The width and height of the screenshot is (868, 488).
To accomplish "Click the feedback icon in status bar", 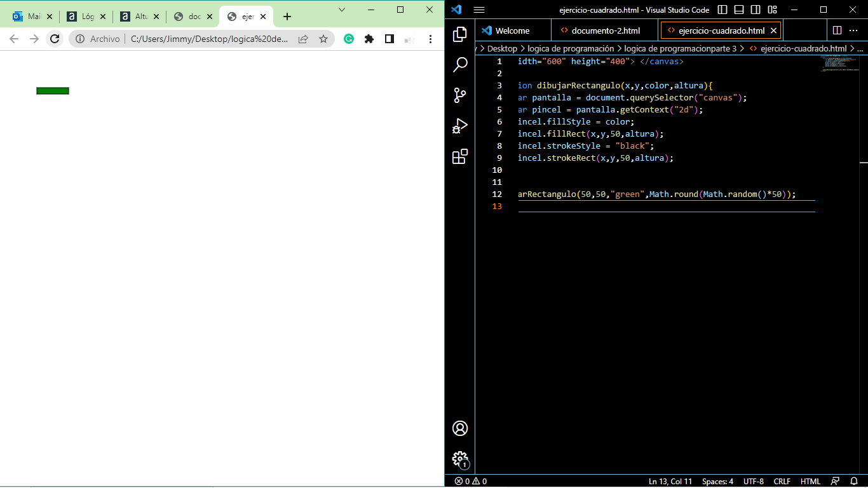I will point(835,482).
